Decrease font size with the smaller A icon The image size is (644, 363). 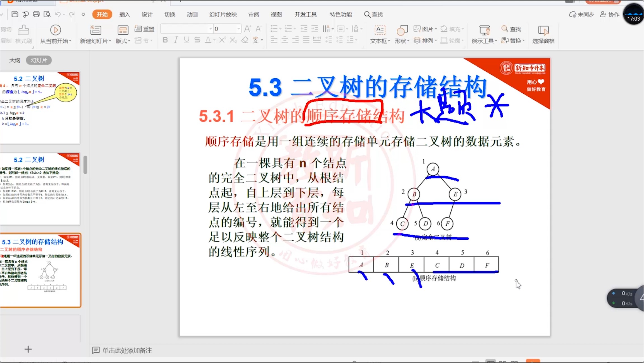click(259, 29)
